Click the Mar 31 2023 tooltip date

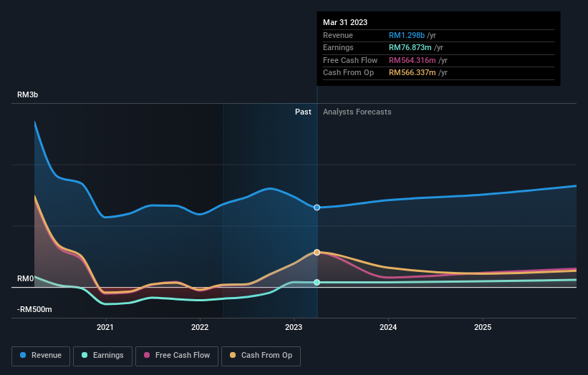[345, 22]
